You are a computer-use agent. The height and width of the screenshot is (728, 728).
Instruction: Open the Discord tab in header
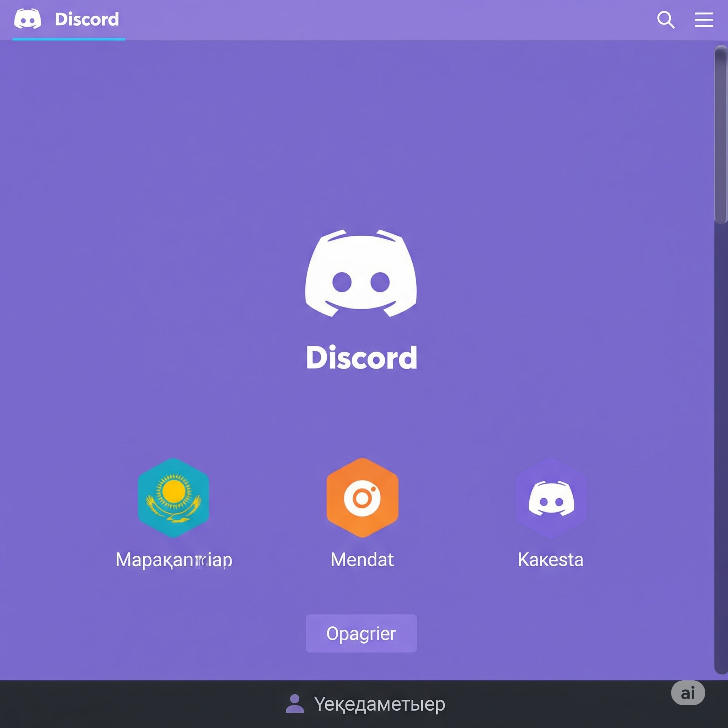(69, 20)
